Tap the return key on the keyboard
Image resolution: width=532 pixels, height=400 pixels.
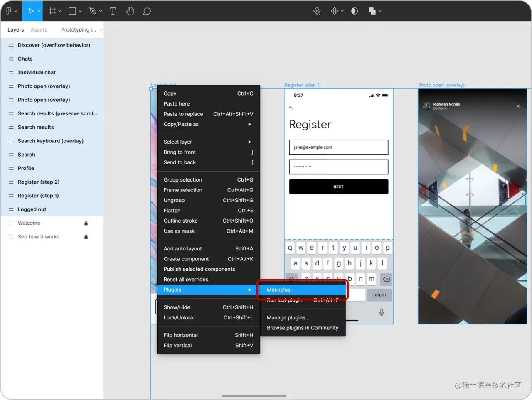coord(379,295)
